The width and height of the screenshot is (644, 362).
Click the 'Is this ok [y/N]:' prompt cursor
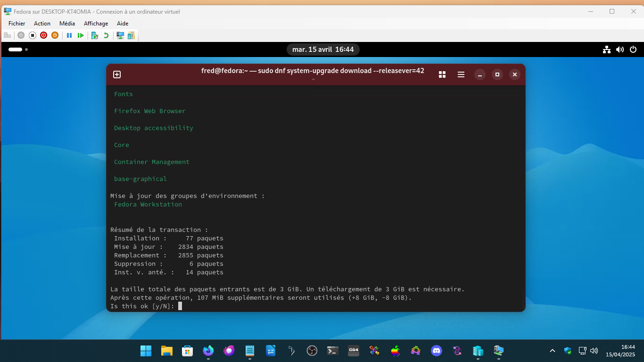coord(180,306)
